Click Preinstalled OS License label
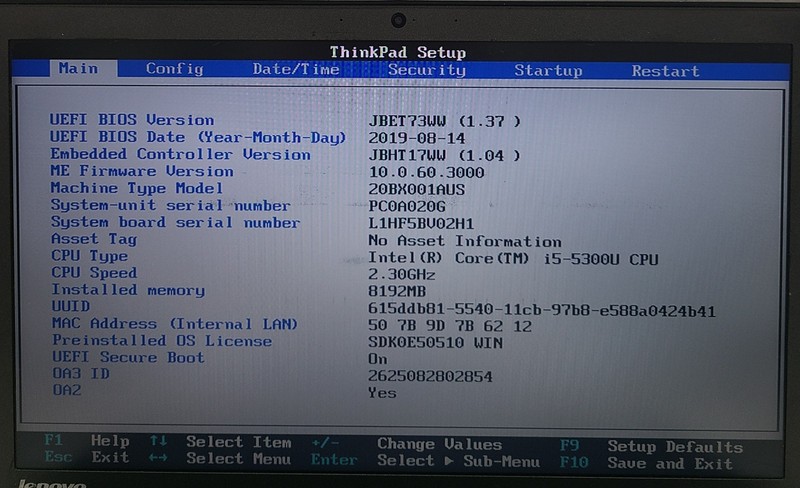Image resolution: width=800 pixels, height=488 pixels. tap(162, 340)
